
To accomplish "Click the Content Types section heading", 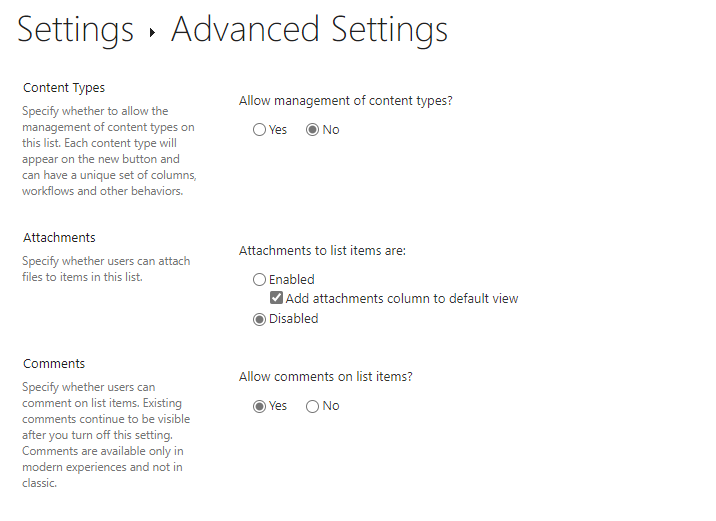I will pyautogui.click(x=64, y=88).
